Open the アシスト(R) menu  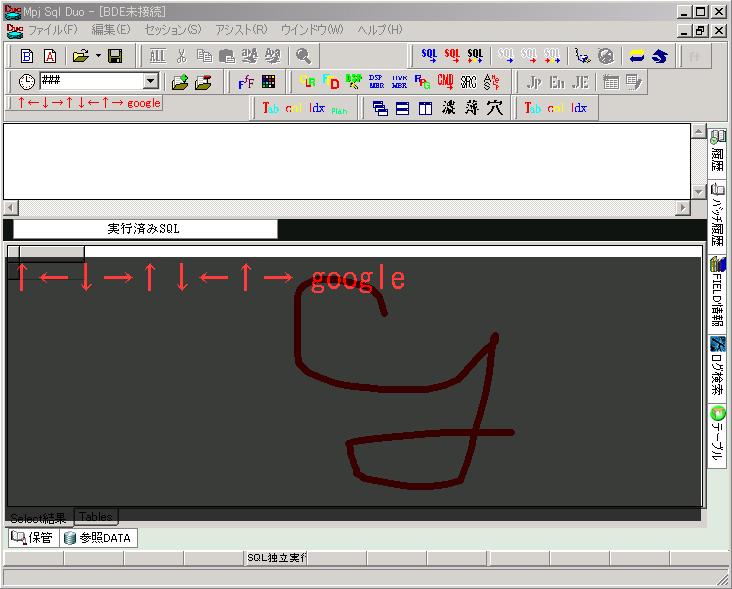point(241,30)
